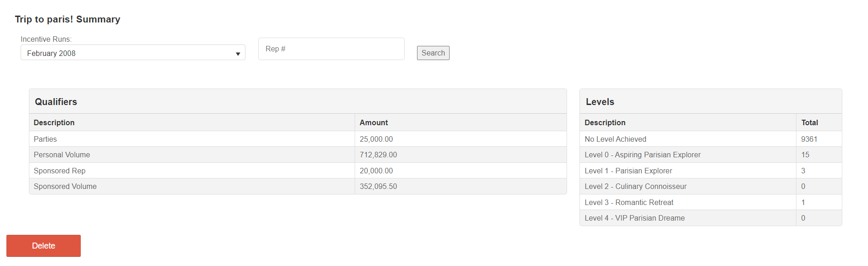The width and height of the screenshot is (868, 266).
Task: Click the Qualifiers Amount column header
Action: coord(373,122)
